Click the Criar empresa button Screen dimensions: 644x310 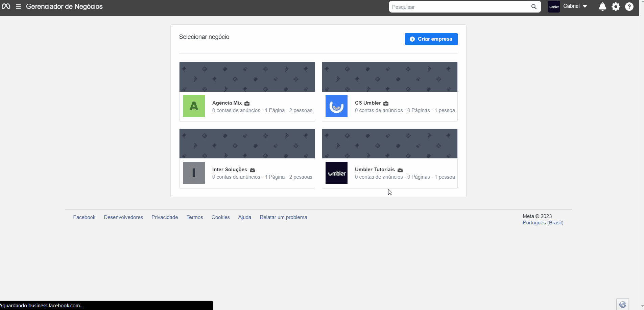tap(431, 39)
